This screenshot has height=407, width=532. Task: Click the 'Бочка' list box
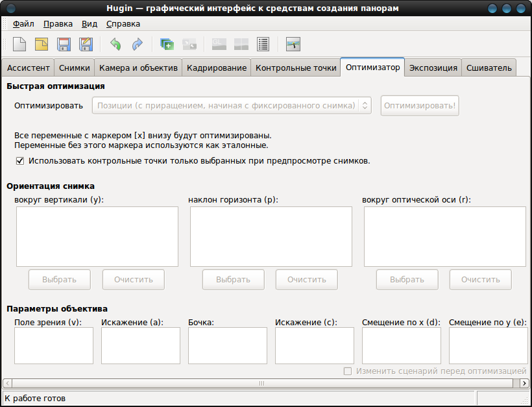coord(228,345)
